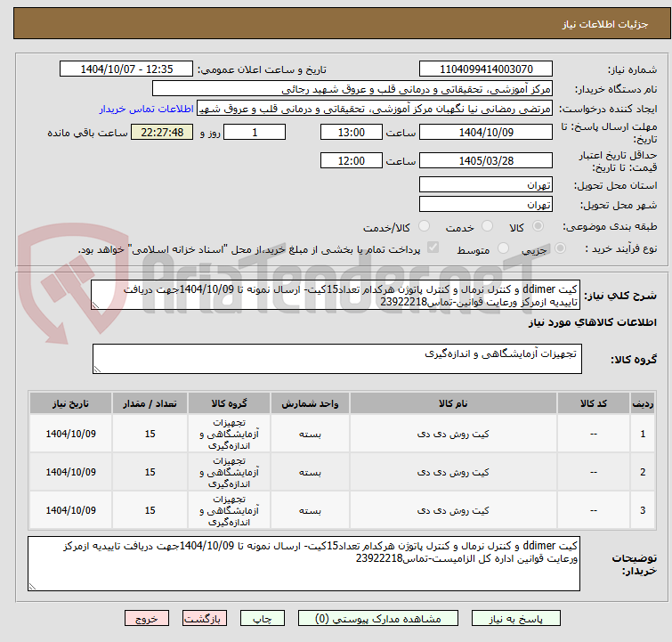Click the گروه کالا column header in table
This screenshot has width=672, height=642.
229,403
